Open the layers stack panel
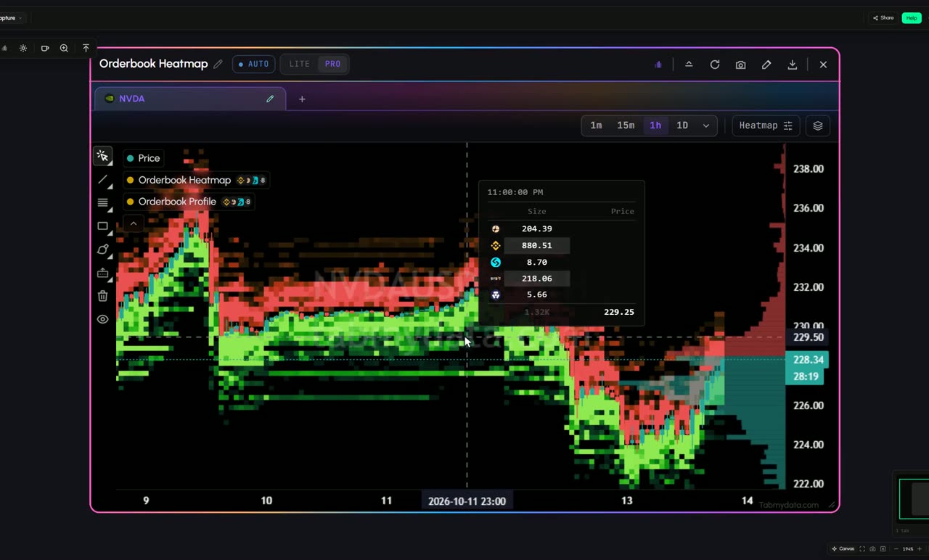Image resolution: width=929 pixels, height=560 pixels. [x=818, y=125]
